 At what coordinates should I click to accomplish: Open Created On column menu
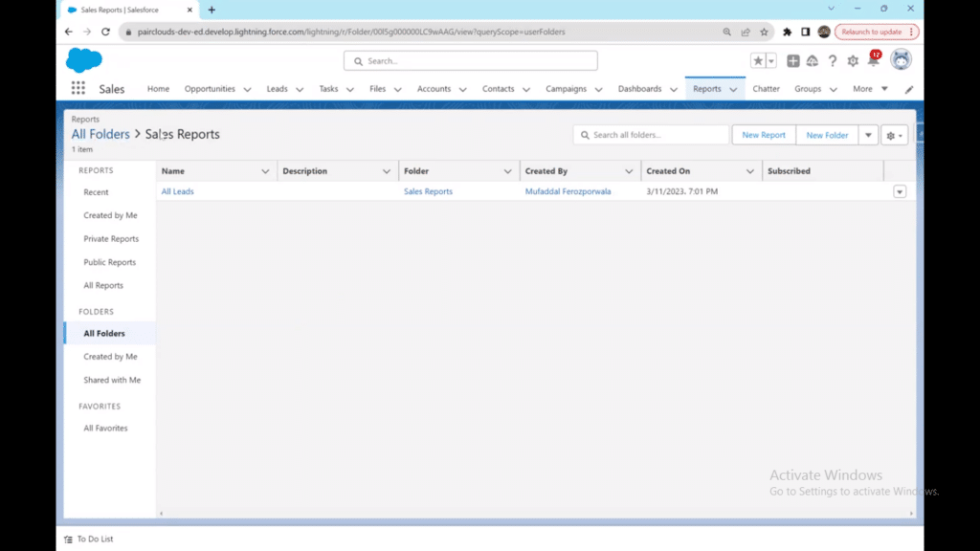point(750,171)
